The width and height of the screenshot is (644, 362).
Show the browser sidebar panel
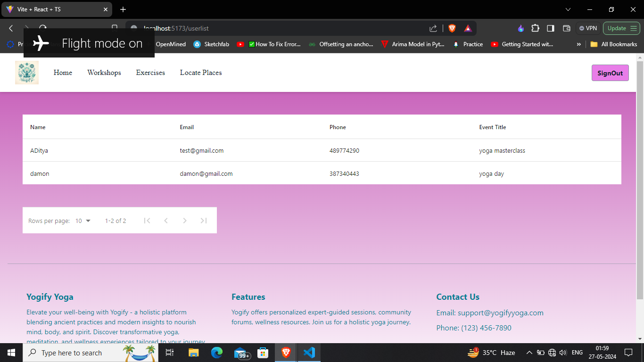click(551, 28)
